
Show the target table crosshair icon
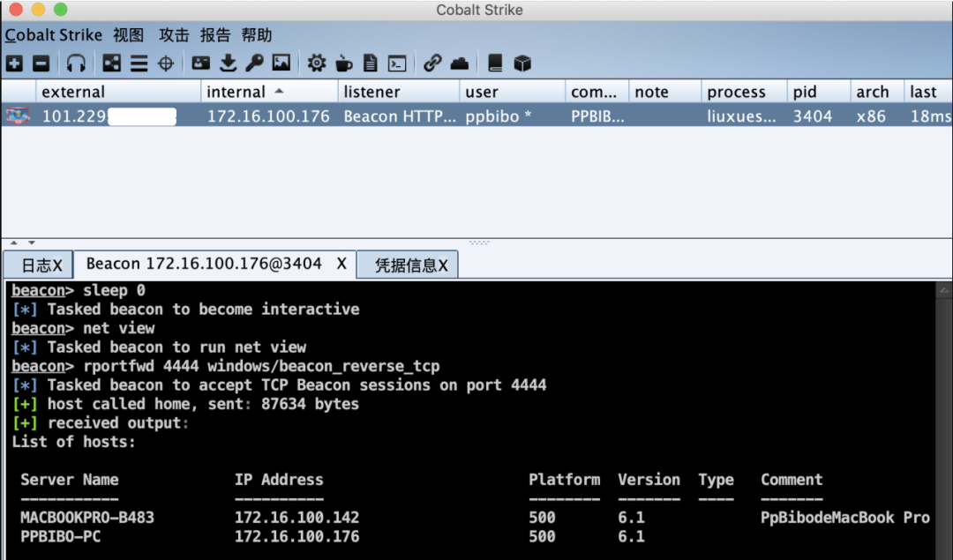tap(165, 63)
